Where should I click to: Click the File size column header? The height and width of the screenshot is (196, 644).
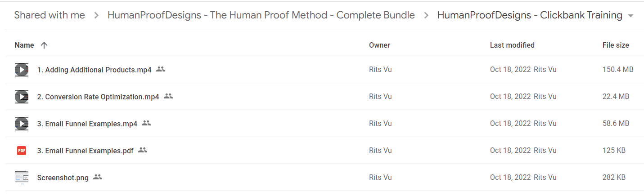click(616, 45)
